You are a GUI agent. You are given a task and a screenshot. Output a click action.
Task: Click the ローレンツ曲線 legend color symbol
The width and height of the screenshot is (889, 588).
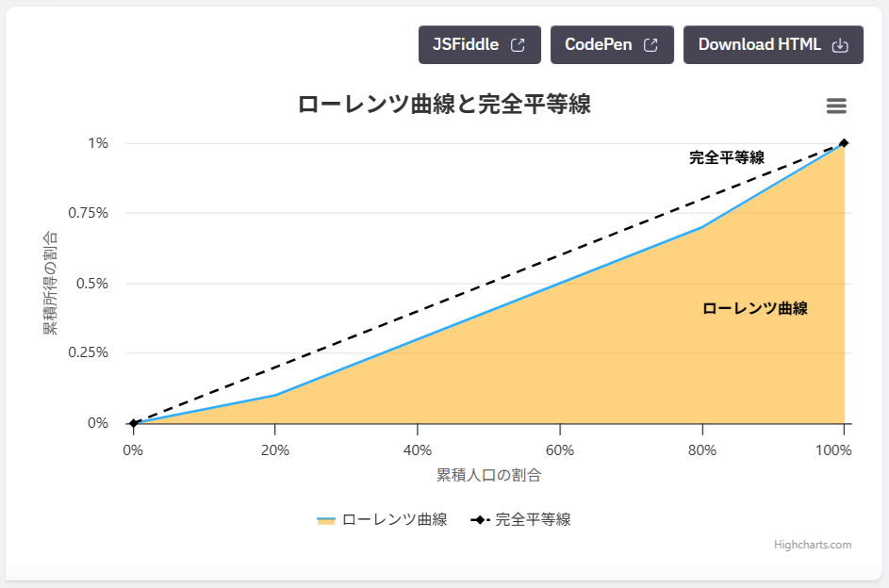coord(326,520)
